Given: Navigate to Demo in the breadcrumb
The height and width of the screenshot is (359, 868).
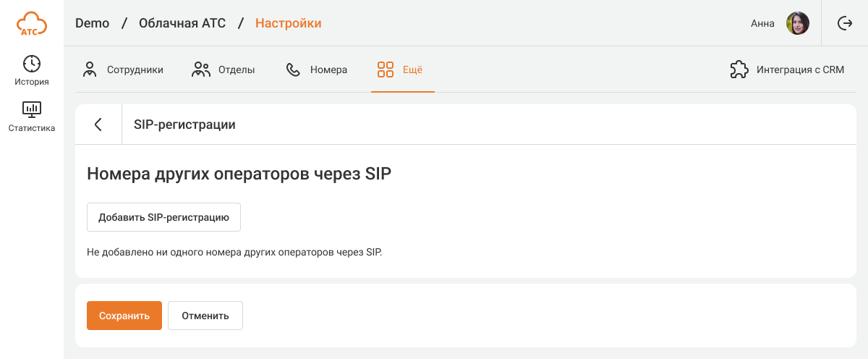Looking at the screenshot, I should tap(92, 23).
